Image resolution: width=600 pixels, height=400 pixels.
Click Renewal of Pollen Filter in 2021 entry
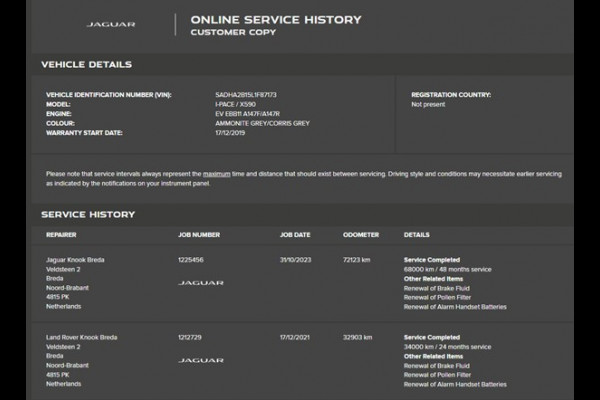[437, 375]
